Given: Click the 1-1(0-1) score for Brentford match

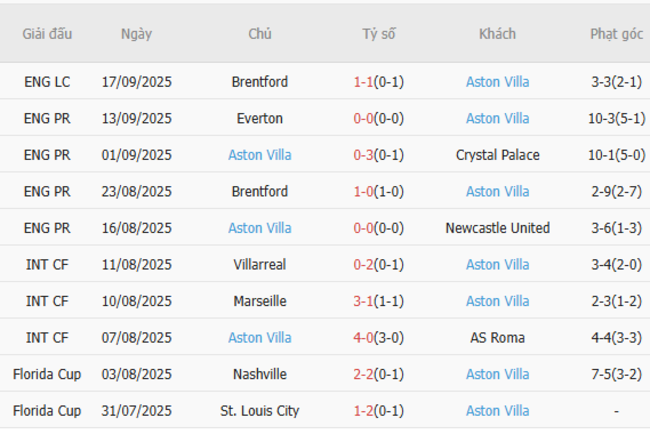Looking at the screenshot, I should (x=379, y=82).
